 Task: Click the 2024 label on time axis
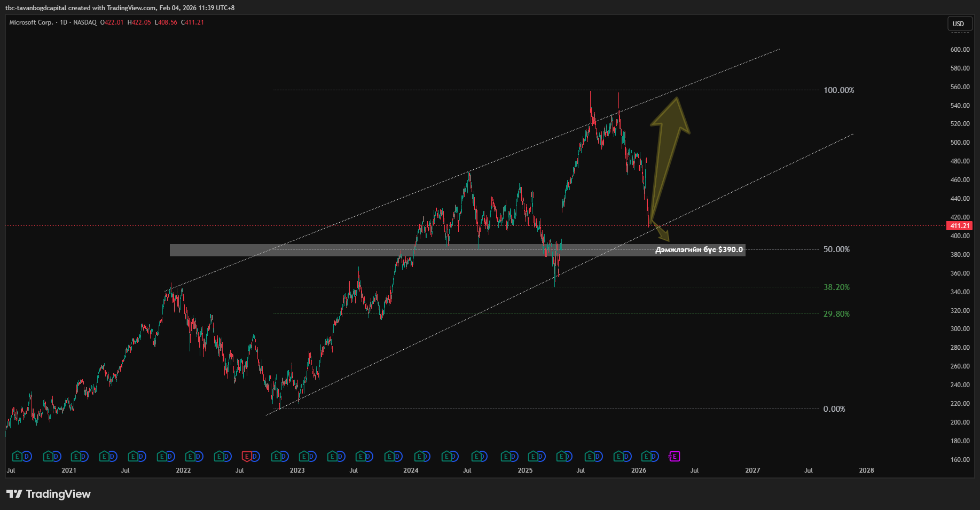point(411,470)
